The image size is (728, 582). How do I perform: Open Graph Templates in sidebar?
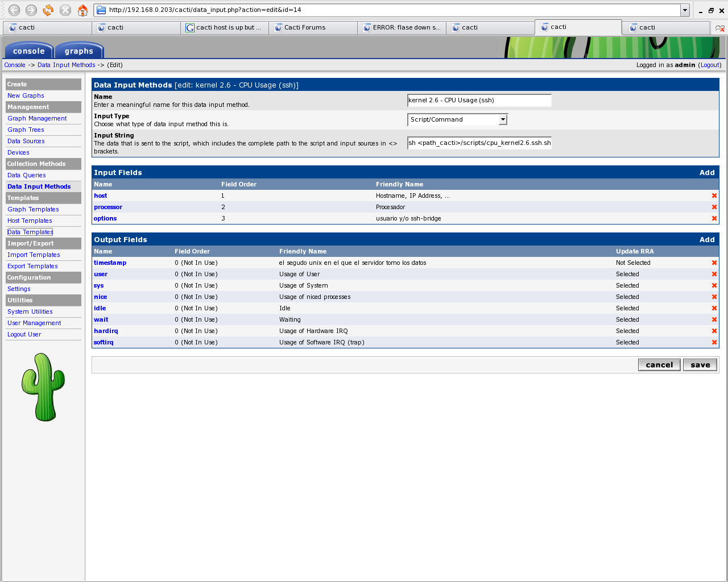(x=33, y=209)
